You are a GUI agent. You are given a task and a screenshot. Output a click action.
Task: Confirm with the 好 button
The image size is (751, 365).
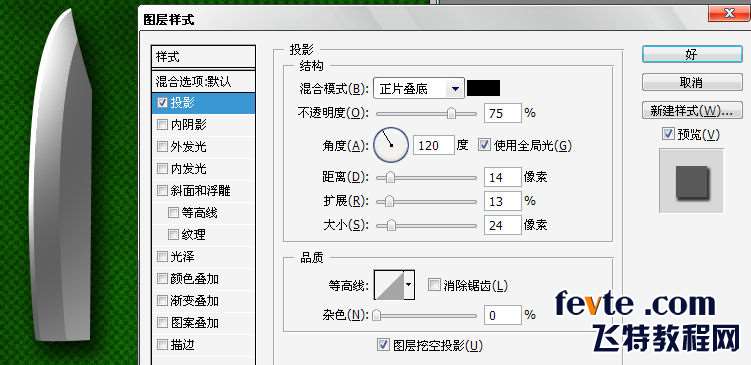click(x=692, y=54)
